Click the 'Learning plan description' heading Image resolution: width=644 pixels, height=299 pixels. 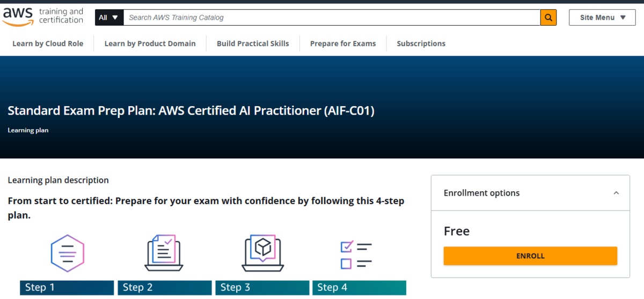(x=58, y=180)
